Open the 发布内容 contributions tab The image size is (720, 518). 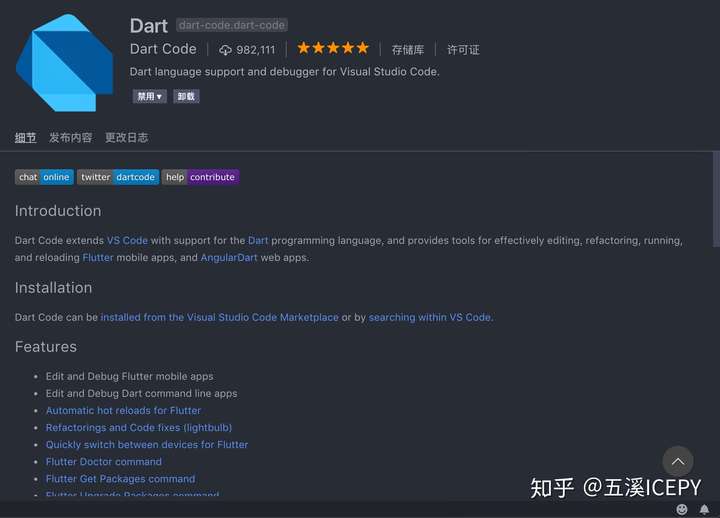(x=71, y=137)
